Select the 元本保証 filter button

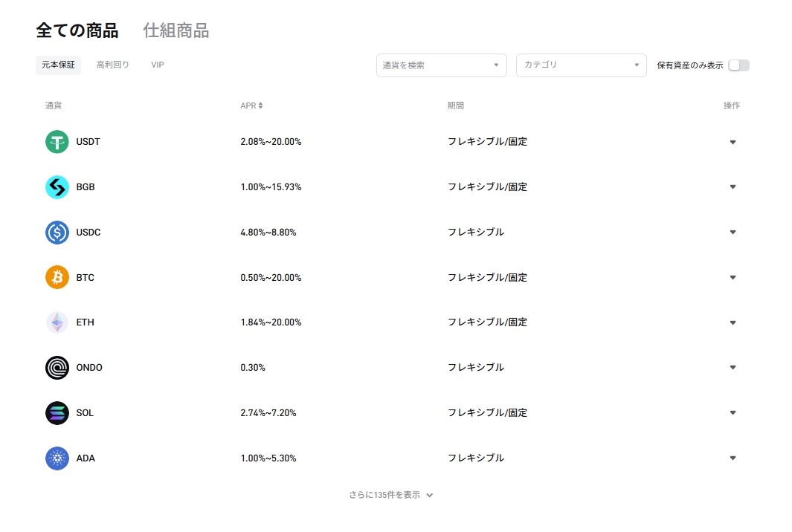coord(58,65)
